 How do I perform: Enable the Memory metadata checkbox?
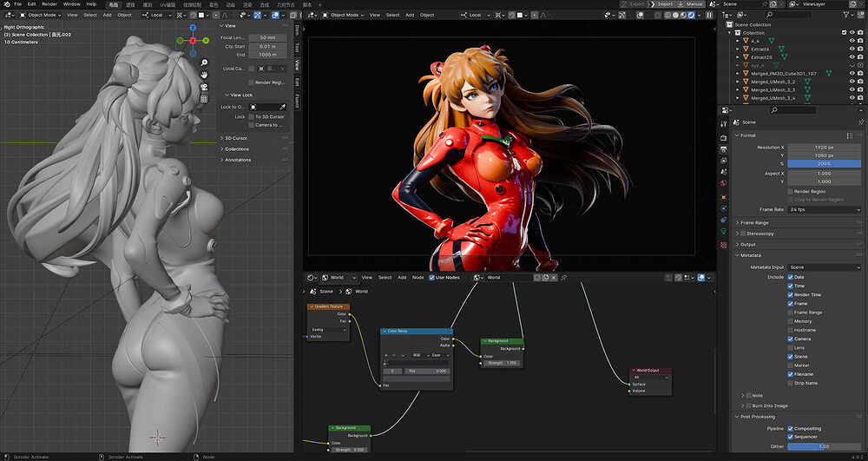pos(791,321)
